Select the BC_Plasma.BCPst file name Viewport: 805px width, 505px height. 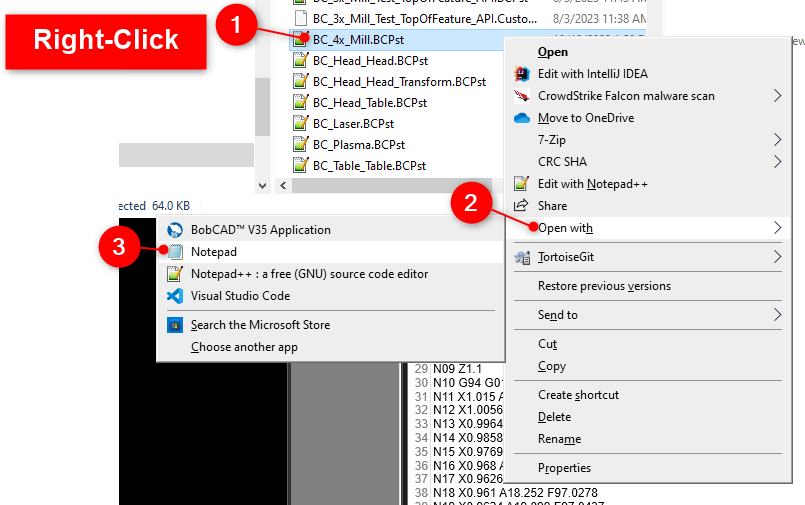(359, 145)
